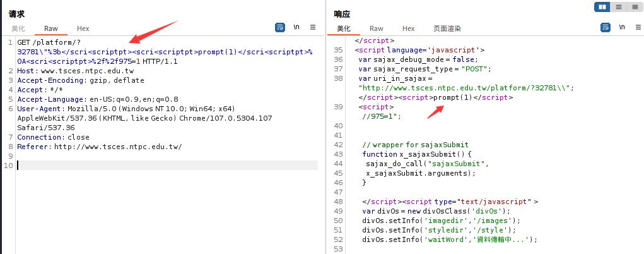Toggle word wrap icon in response panel
This screenshot has width=644, height=254.
[606, 28]
